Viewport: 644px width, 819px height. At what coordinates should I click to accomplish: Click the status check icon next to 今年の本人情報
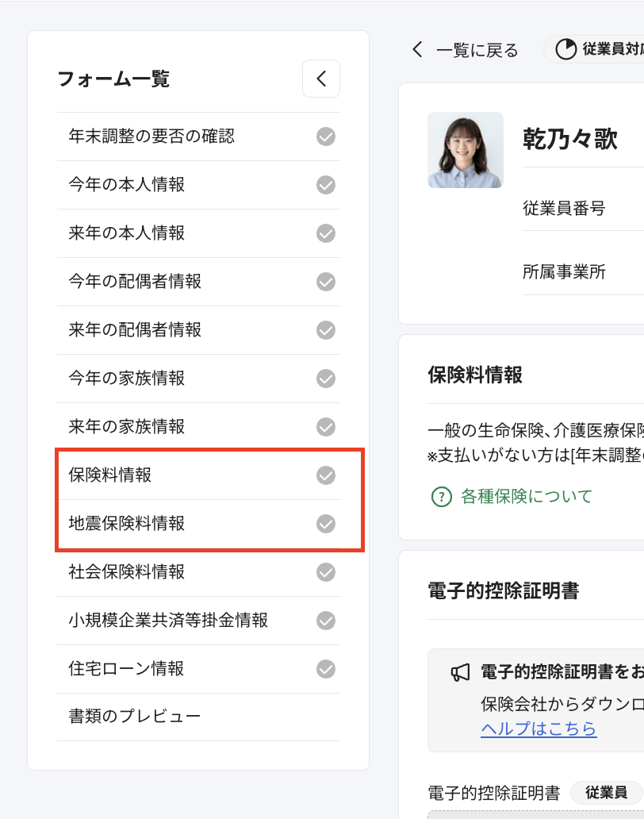tap(325, 184)
